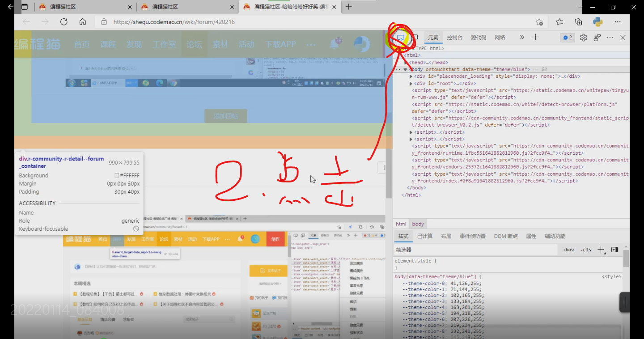Viewport: 644px width, 339px height.
Task: Switch to the 元素 tab
Action: tap(433, 38)
